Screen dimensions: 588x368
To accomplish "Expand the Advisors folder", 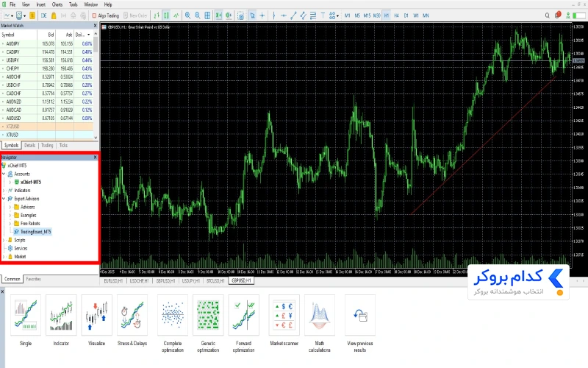I will (x=10, y=207).
